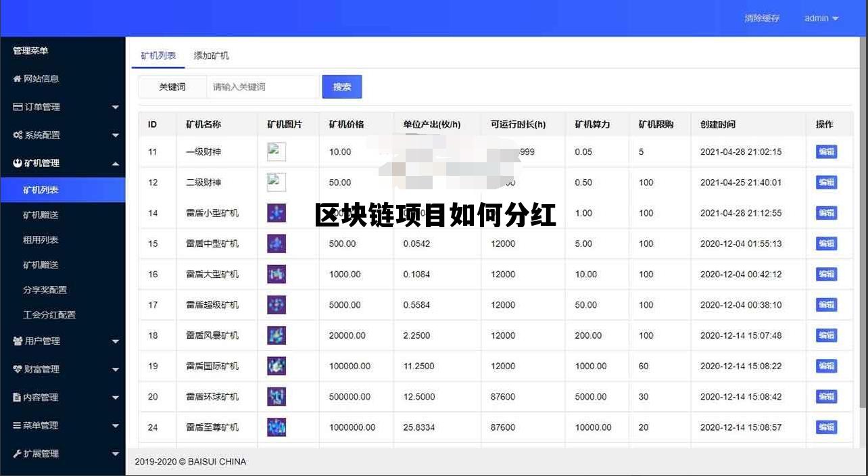The height and width of the screenshot is (476, 868).
Task: Click the 扩展管理 wrench icon
Action: tap(17, 453)
